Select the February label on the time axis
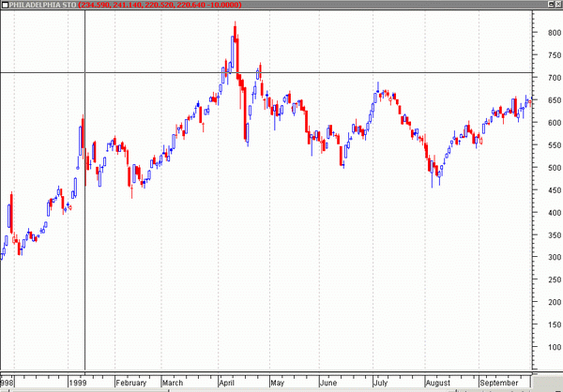The image size is (563, 392). 131,383
